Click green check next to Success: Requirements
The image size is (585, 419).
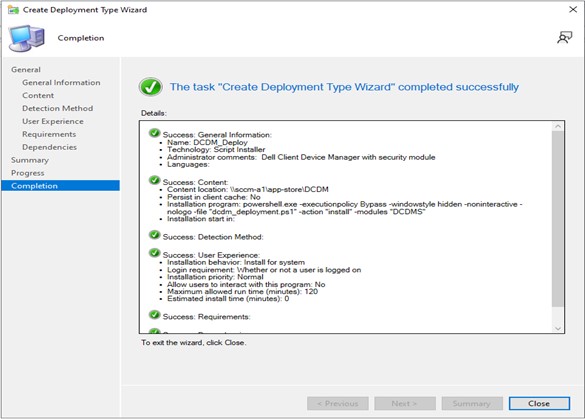tap(154, 315)
